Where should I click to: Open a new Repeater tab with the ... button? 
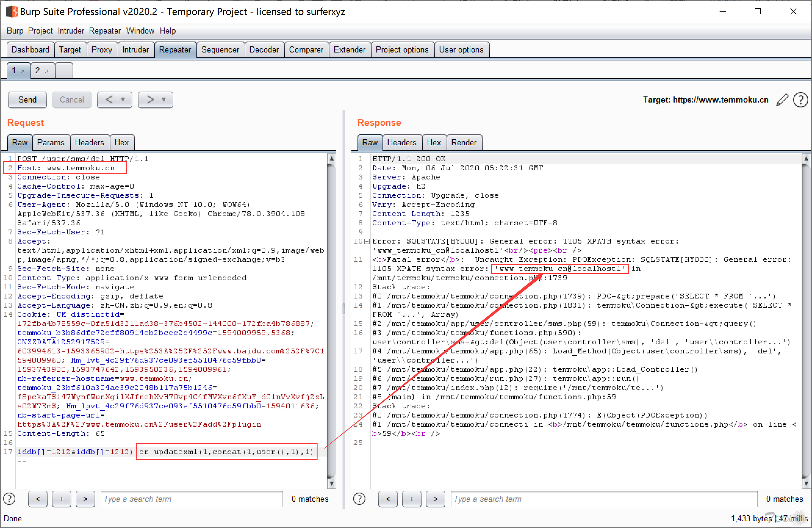click(63, 71)
